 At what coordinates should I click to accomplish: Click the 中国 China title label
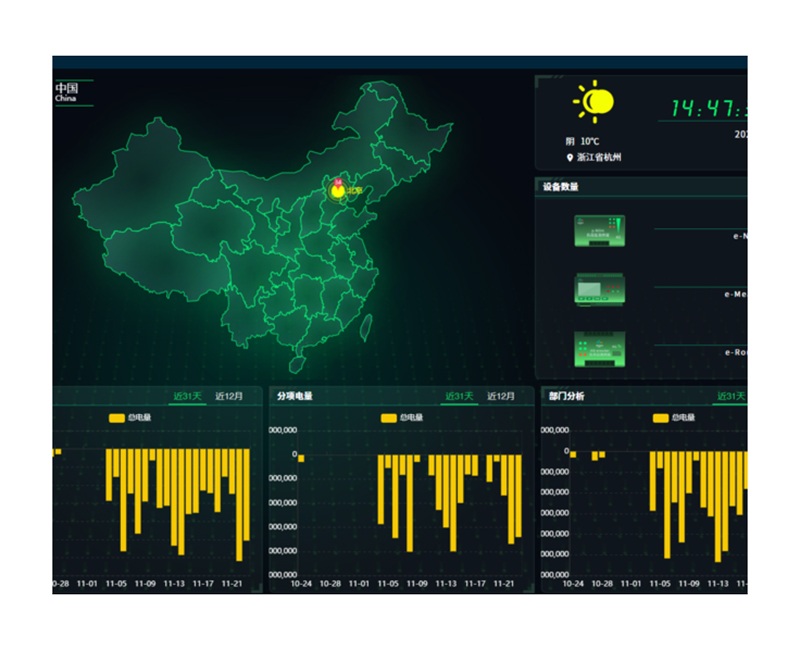point(66,92)
